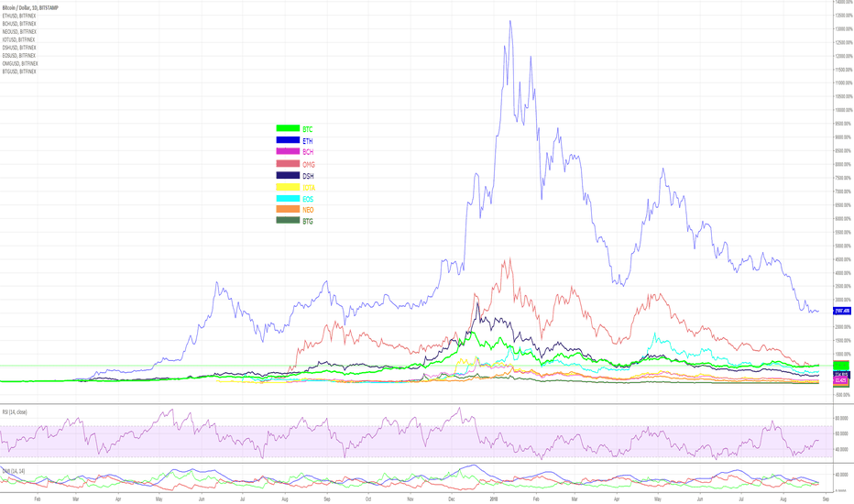Click the magenta BCH price tag on axis
The width and height of the screenshot is (854, 504).
click(x=840, y=381)
